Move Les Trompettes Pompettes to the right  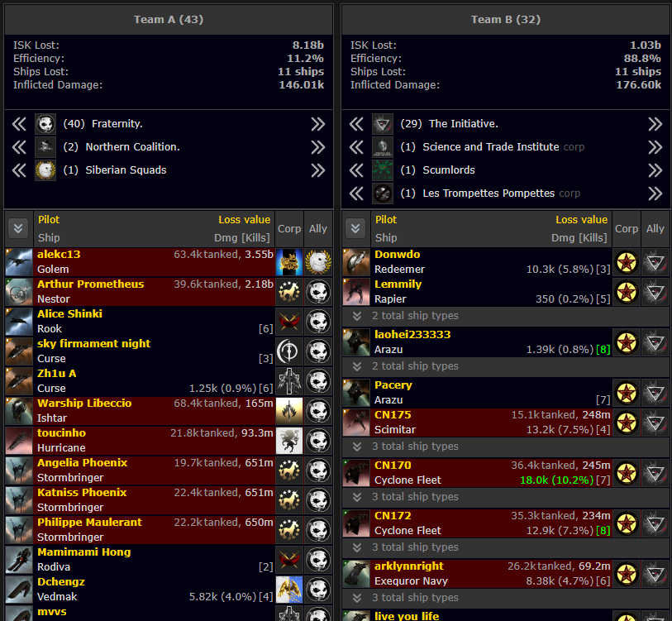point(655,193)
